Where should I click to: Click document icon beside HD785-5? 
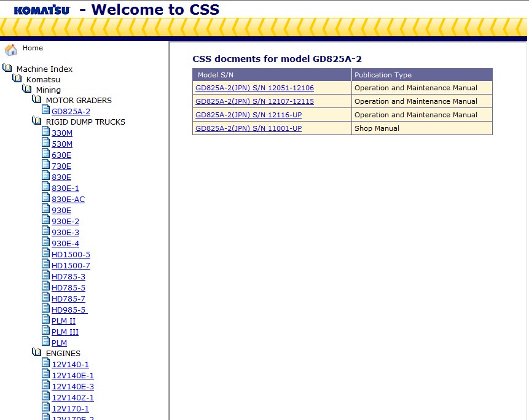46,286
